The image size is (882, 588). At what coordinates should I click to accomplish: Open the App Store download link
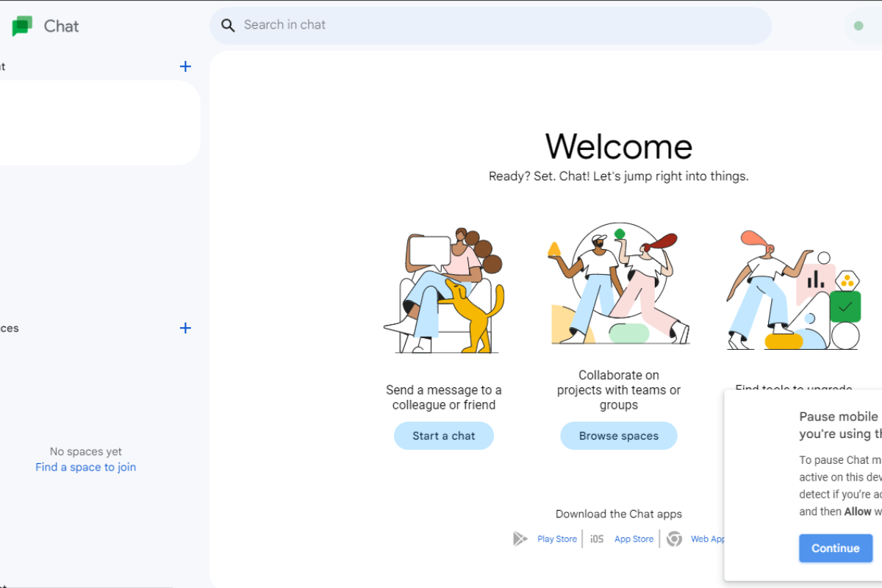634,539
